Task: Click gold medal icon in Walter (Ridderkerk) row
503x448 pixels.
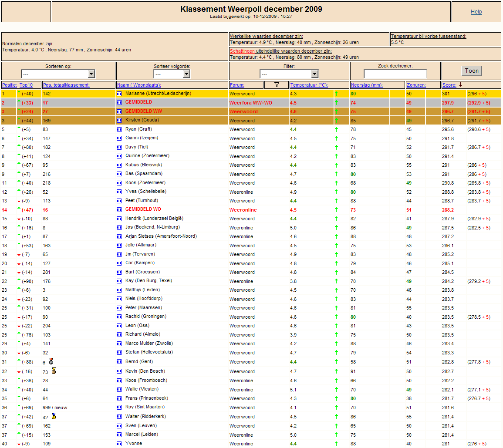Action: [x=54, y=416]
